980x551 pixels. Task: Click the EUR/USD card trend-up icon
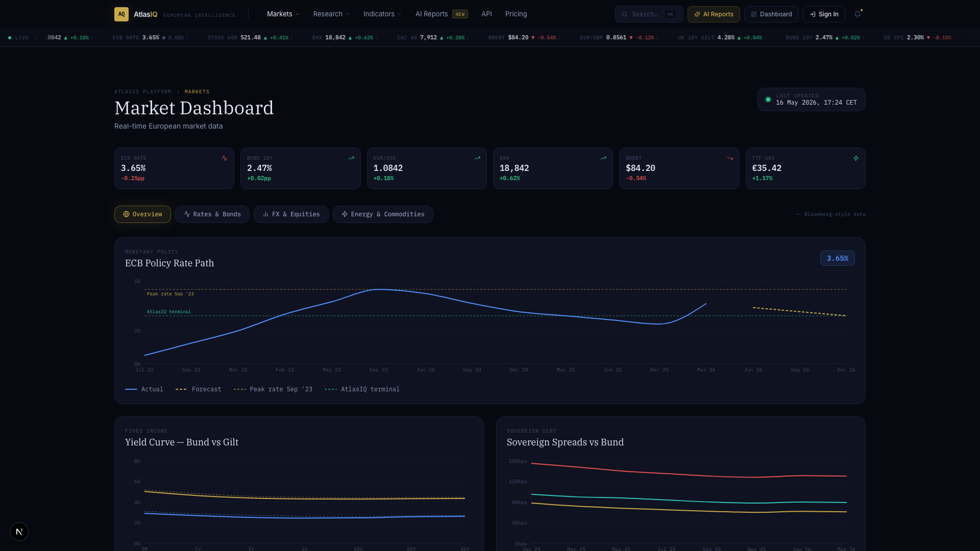point(477,158)
